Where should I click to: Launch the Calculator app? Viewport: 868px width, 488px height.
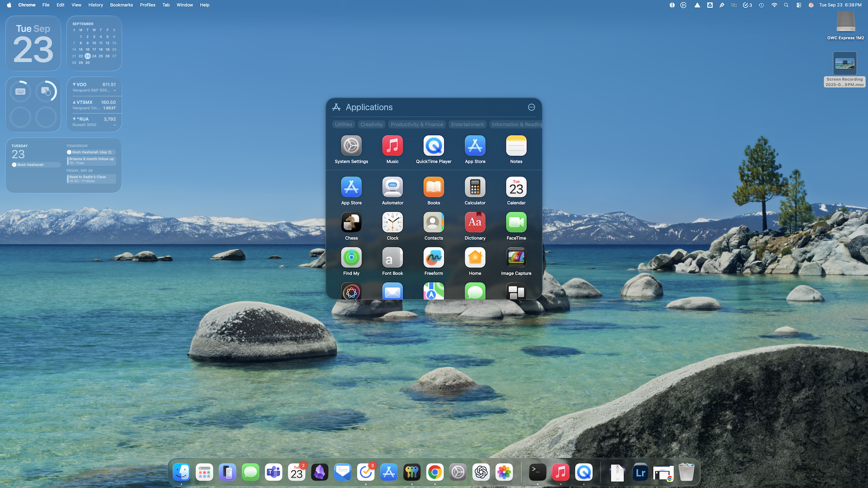(475, 186)
